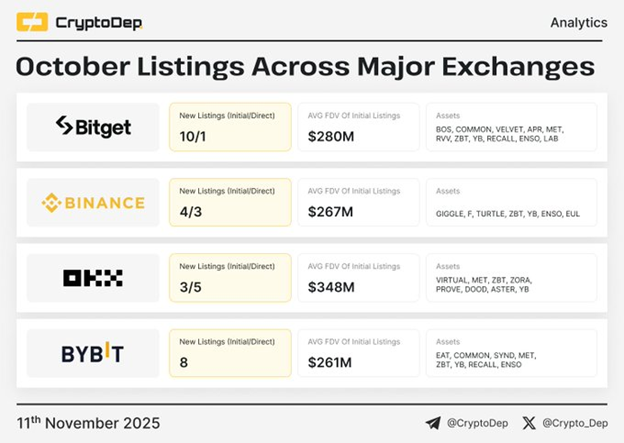The width and height of the screenshot is (624, 443).
Task: Select Bitget New Listings 10/1 box
Action: (x=230, y=127)
